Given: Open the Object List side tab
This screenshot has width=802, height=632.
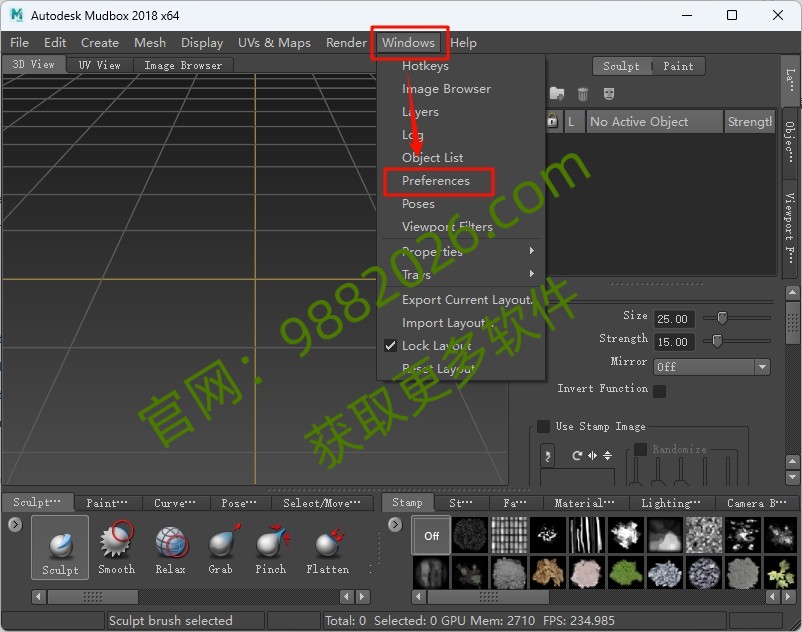Looking at the screenshot, I should (790, 141).
